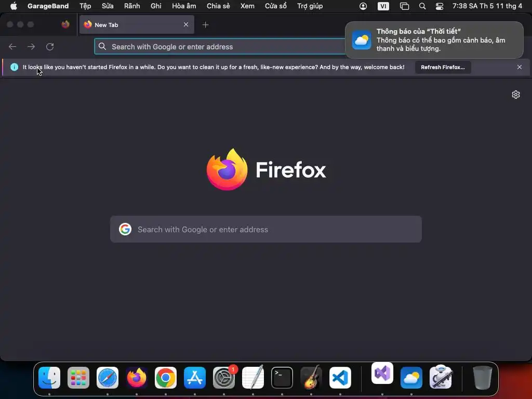Open a new tab with plus icon
The height and width of the screenshot is (399, 532).
point(205,25)
